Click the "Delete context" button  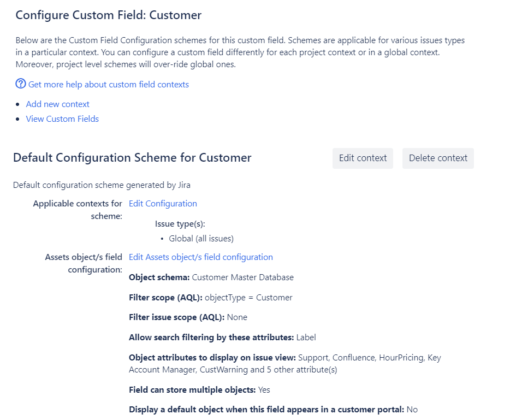pos(438,158)
